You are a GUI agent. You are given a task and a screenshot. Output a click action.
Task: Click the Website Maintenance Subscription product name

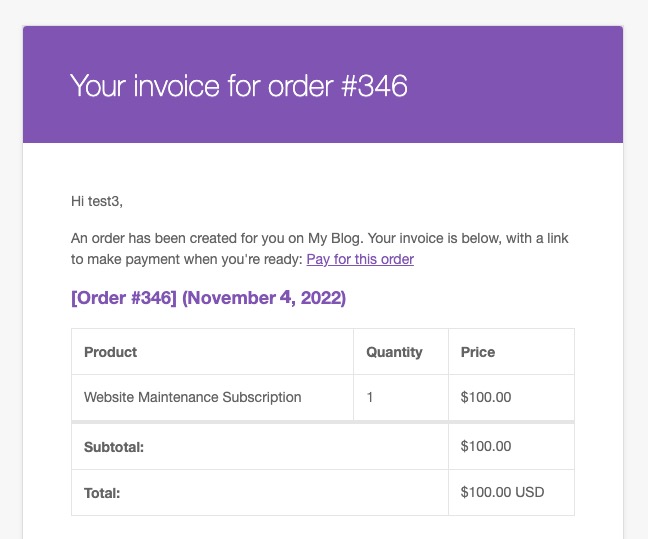[x=192, y=397]
